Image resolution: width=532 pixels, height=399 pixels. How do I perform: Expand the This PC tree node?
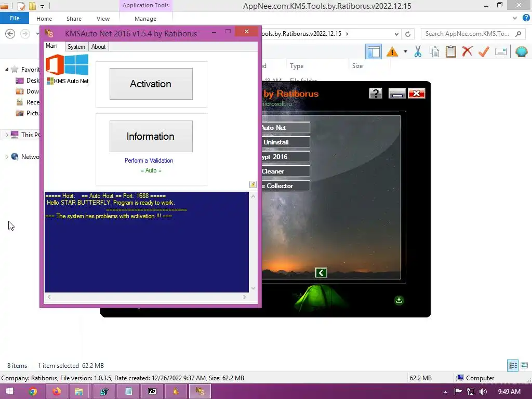pyautogui.click(x=7, y=135)
